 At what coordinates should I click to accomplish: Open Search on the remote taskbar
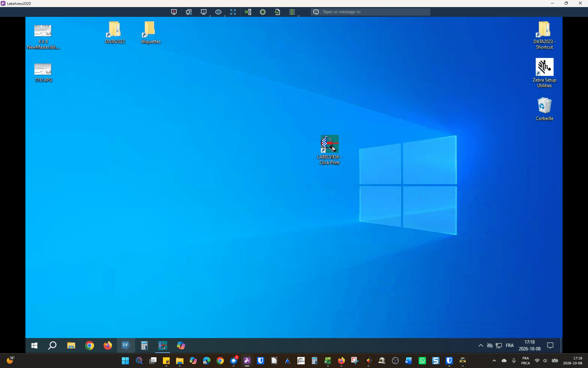(x=52, y=346)
